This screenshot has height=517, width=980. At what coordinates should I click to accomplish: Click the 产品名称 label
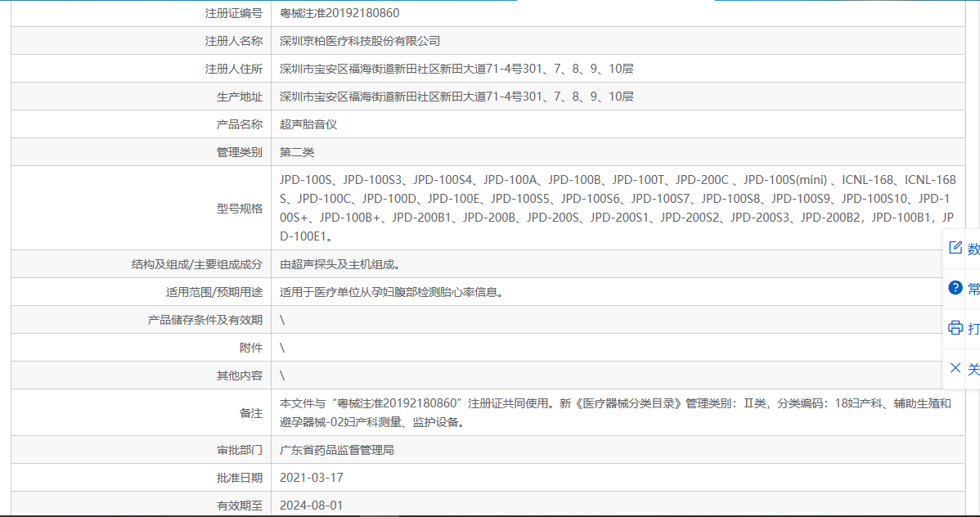(x=240, y=124)
